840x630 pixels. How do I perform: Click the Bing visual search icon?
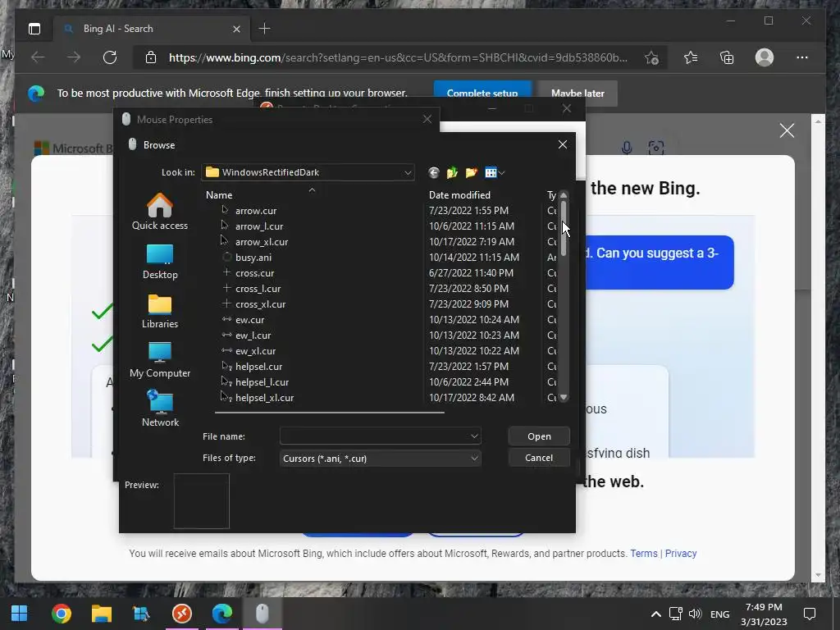click(x=656, y=148)
